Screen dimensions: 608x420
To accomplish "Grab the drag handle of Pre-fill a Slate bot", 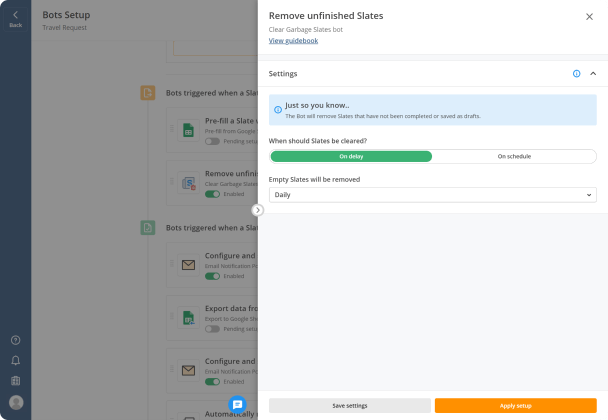I will tap(172, 128).
